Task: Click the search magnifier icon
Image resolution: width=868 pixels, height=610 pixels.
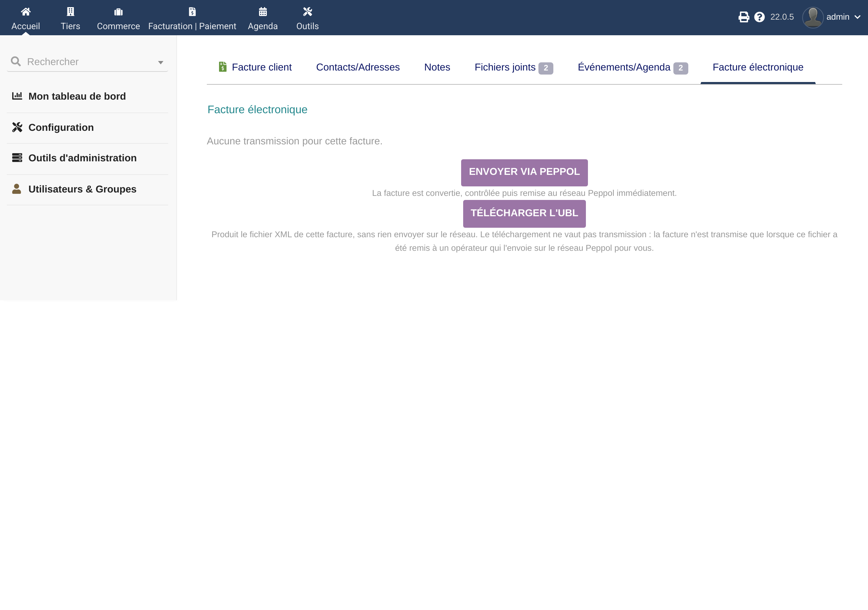Action: point(16,61)
